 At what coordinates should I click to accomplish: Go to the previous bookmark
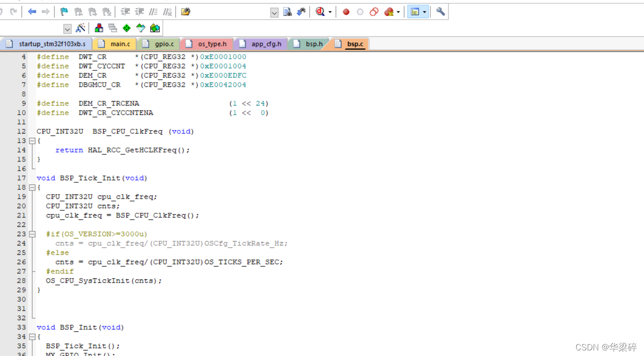click(x=78, y=12)
